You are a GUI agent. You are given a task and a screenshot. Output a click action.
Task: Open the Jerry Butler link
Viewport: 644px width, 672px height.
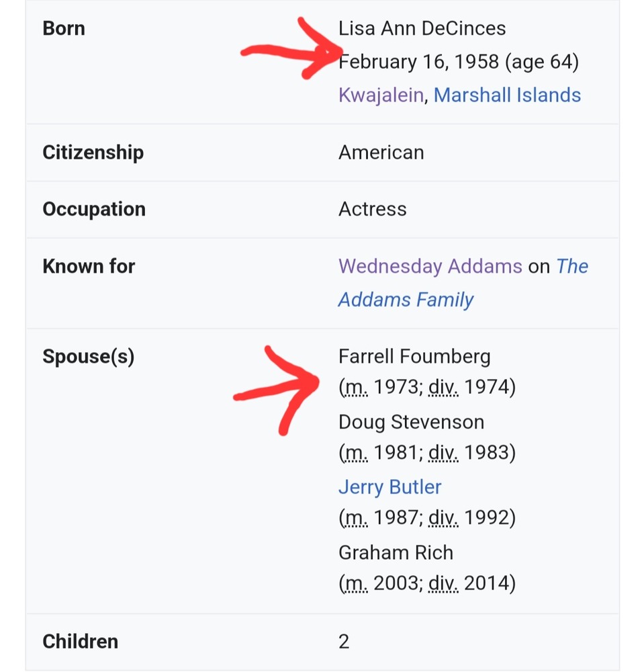(x=389, y=487)
